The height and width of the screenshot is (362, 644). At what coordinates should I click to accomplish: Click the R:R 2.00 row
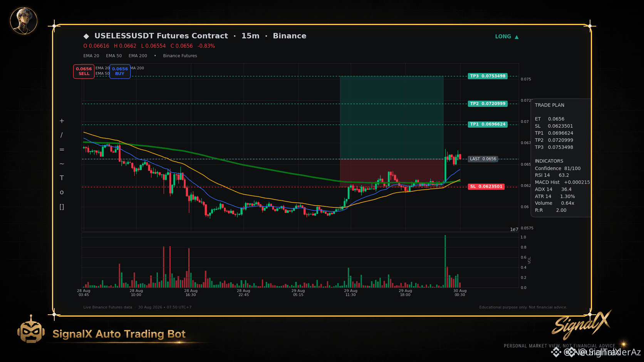click(x=550, y=210)
